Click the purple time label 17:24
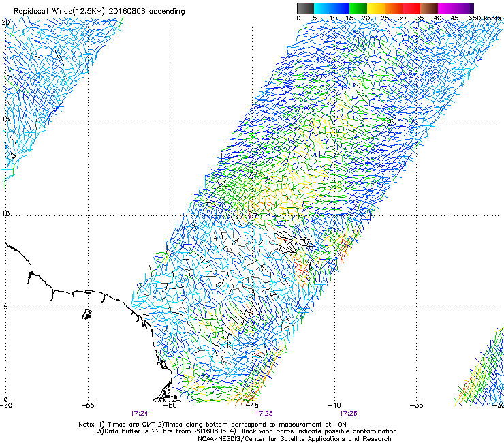 pyautogui.click(x=139, y=414)
